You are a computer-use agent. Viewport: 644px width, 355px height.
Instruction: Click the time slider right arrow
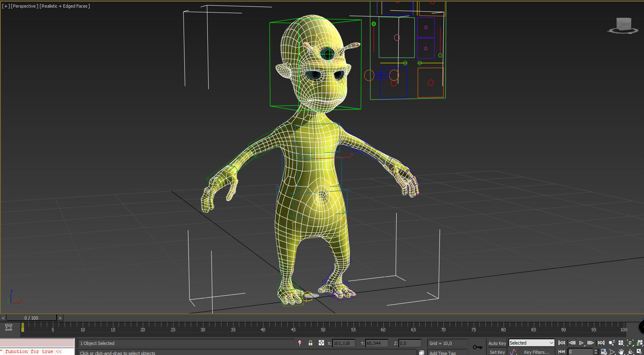(60, 318)
